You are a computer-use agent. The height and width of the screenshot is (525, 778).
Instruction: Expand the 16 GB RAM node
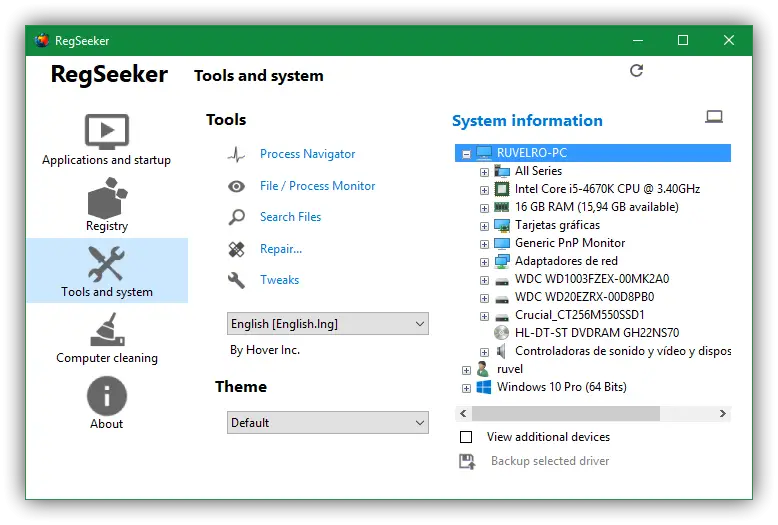[484, 208]
